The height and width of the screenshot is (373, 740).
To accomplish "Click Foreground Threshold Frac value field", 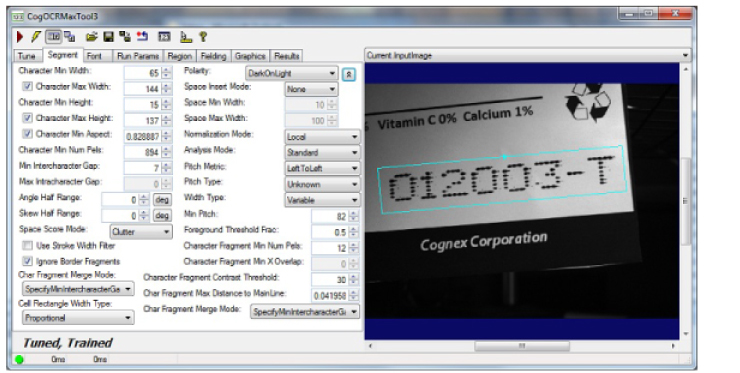I will coord(330,232).
